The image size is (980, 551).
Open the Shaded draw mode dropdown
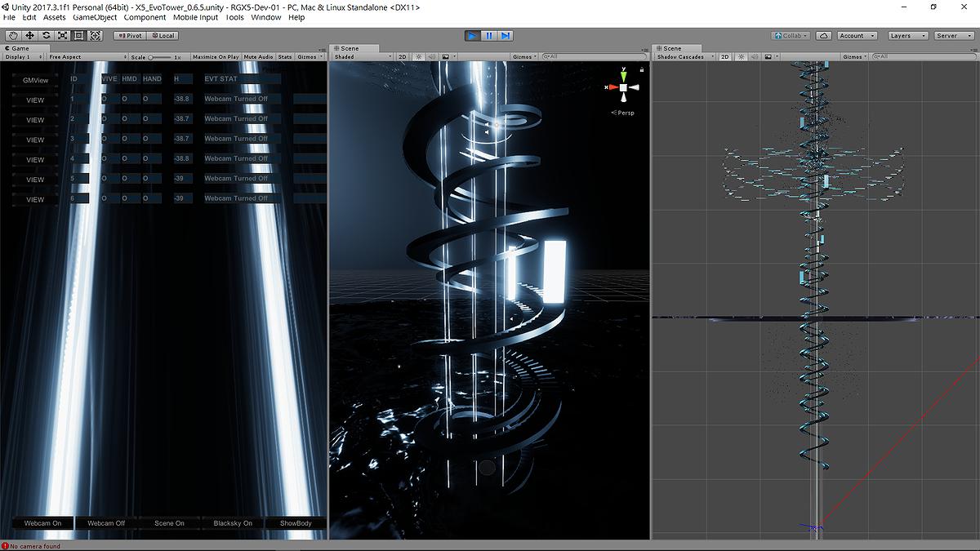(363, 57)
